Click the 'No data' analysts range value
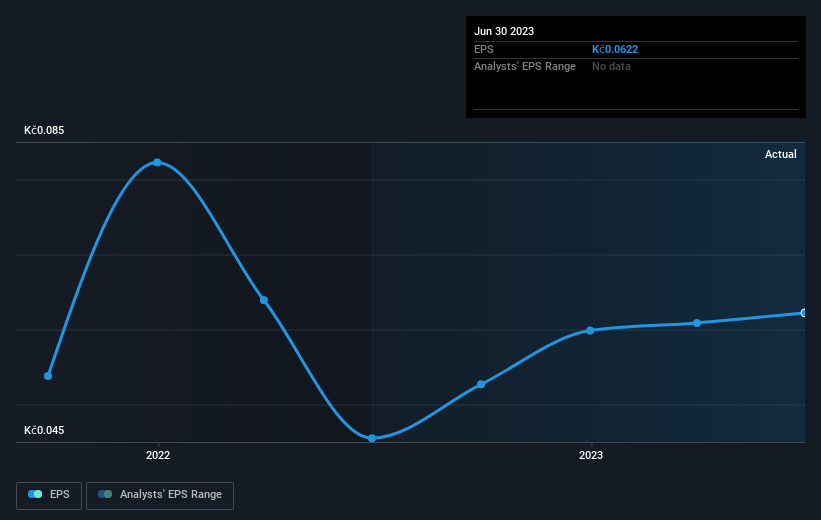 pyautogui.click(x=611, y=67)
